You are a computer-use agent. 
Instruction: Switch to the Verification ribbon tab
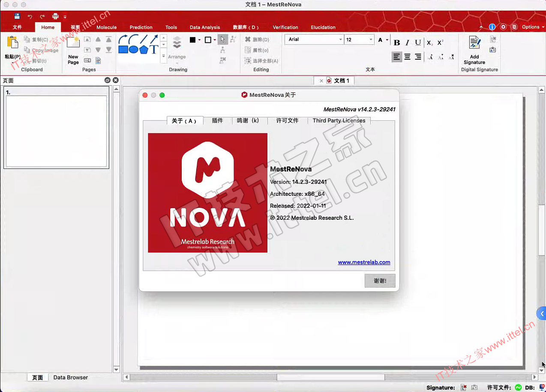coord(285,27)
